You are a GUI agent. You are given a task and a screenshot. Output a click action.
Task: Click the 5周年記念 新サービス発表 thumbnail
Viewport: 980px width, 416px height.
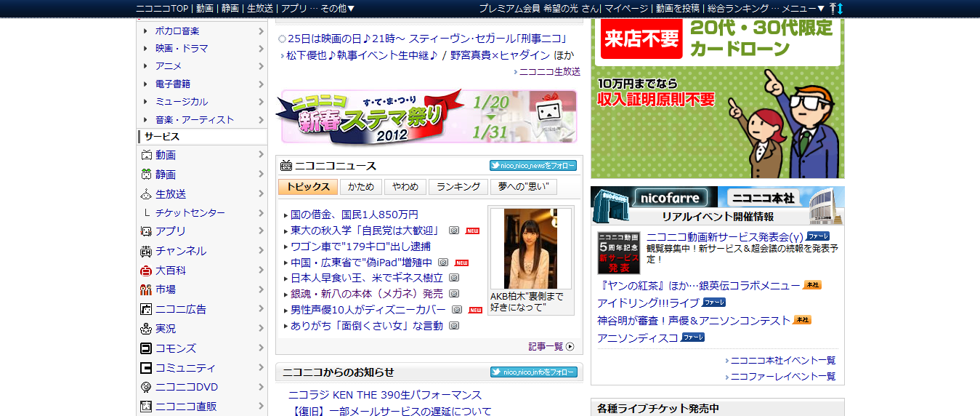[x=618, y=253]
